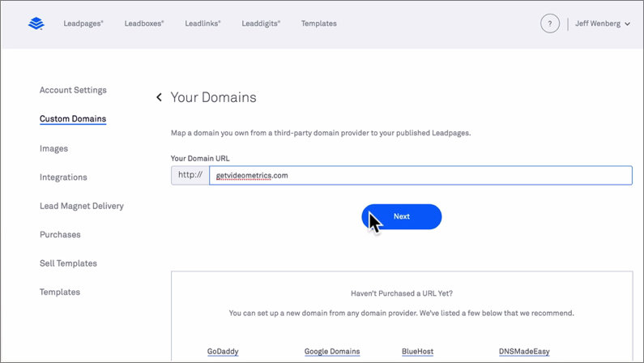Open the DNSMadeEasy provider link

click(524, 352)
